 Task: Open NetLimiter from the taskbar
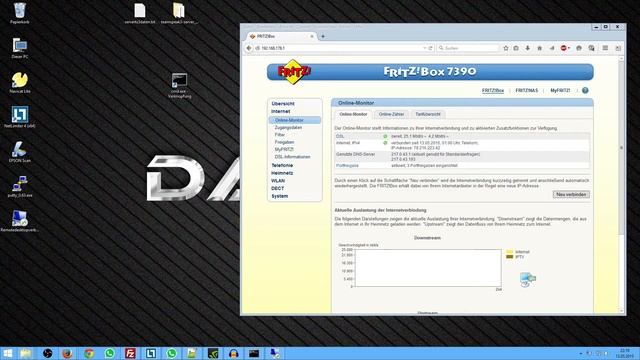click(151, 353)
